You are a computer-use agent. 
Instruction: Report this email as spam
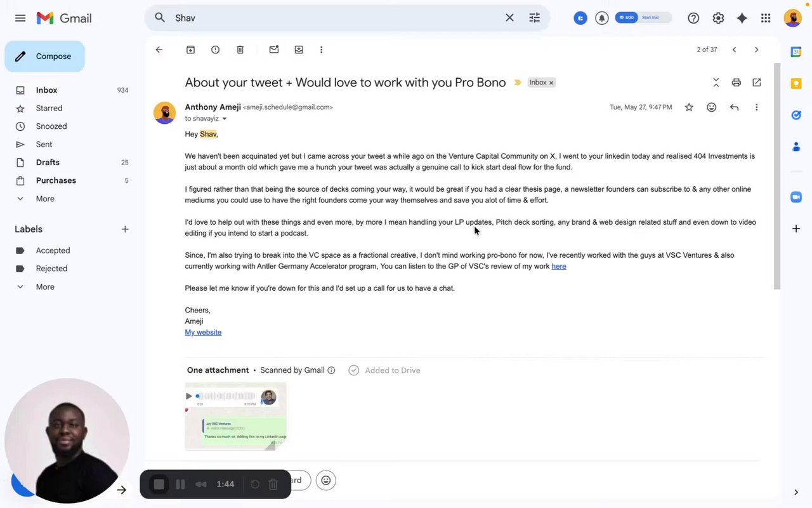pyautogui.click(x=215, y=50)
